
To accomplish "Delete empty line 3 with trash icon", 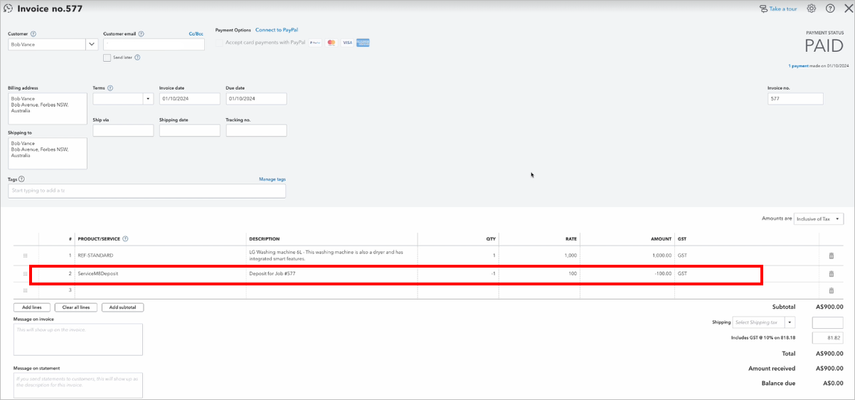I will click(832, 290).
